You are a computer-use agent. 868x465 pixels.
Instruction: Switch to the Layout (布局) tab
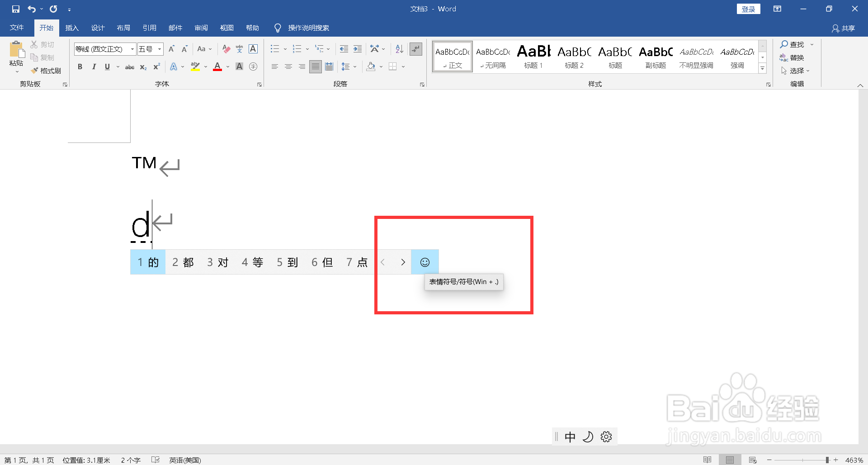click(123, 28)
